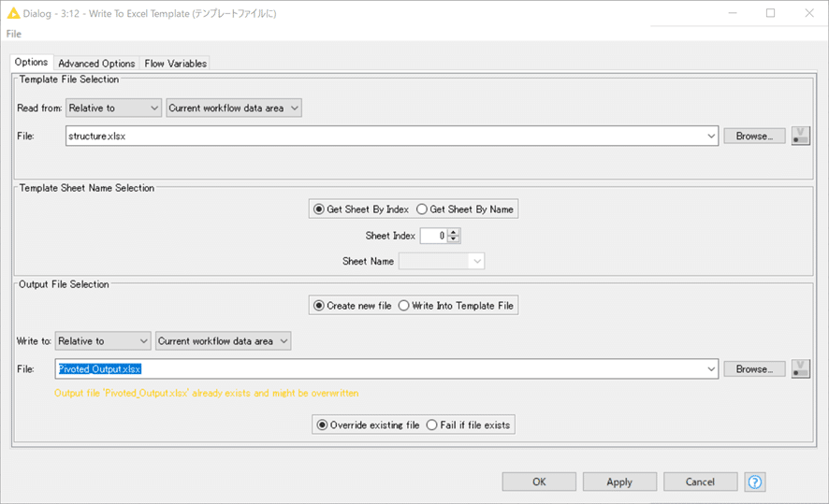Click the OK button
This screenshot has width=829, height=504.
pos(539,482)
